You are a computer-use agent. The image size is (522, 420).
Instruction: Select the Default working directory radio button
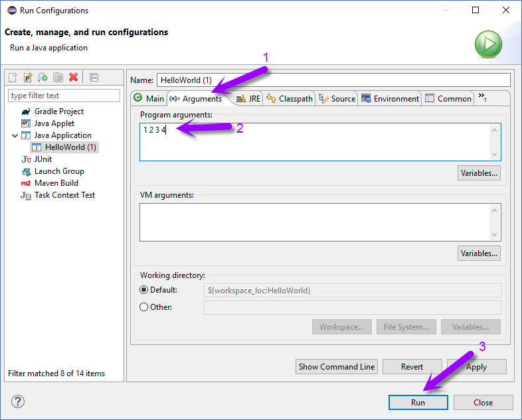click(x=144, y=290)
